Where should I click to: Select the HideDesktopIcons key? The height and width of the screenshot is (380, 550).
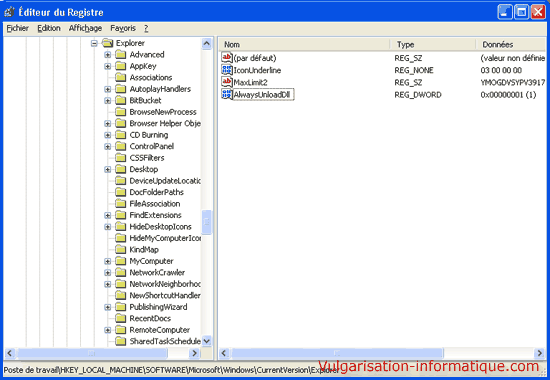click(x=160, y=227)
